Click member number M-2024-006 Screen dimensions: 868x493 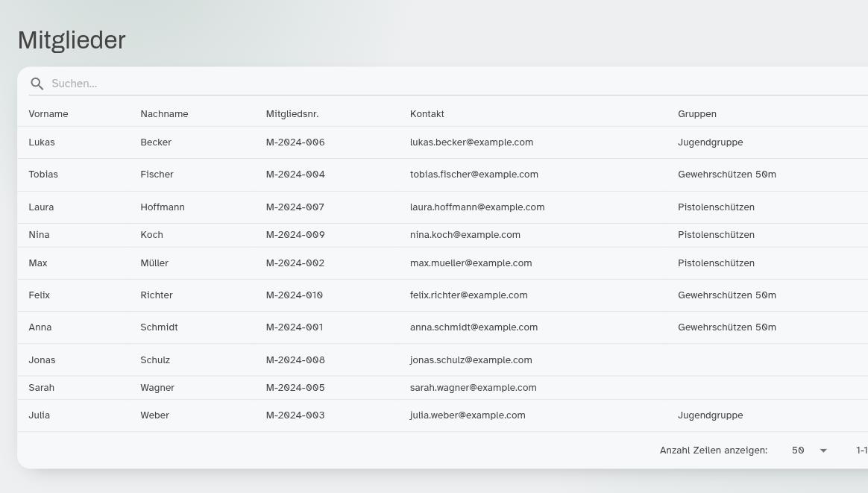click(x=295, y=142)
